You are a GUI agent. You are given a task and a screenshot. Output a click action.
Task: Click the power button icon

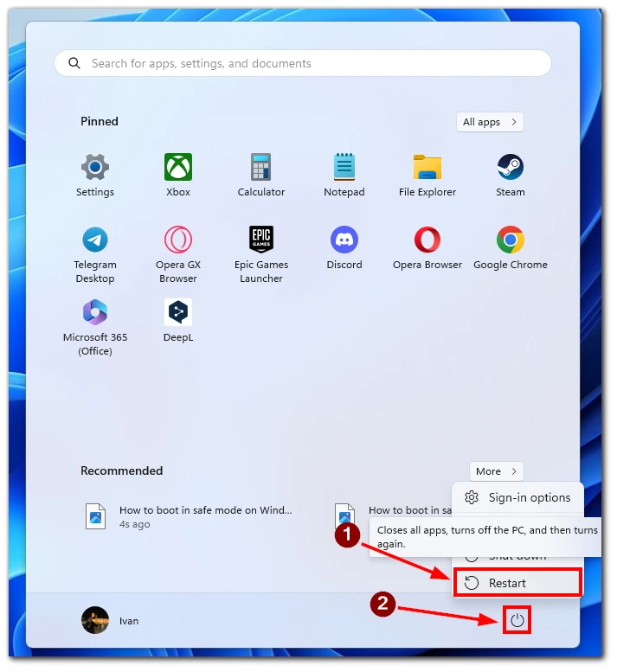517,620
